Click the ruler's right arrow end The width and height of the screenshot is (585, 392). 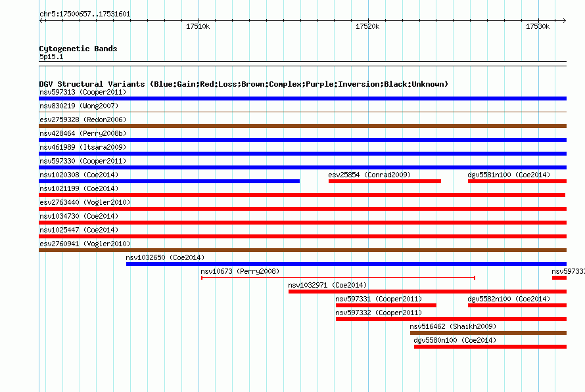tap(564, 21)
